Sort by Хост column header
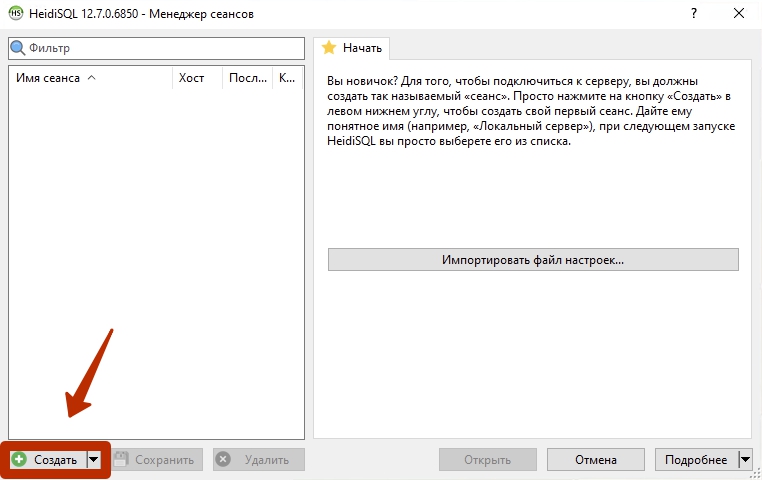The width and height of the screenshot is (762, 480). coord(197,78)
